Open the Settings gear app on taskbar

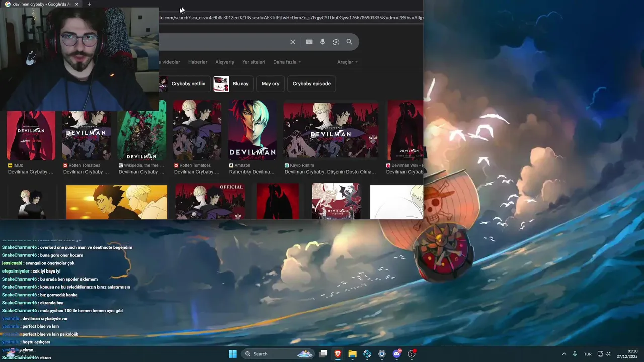382,354
